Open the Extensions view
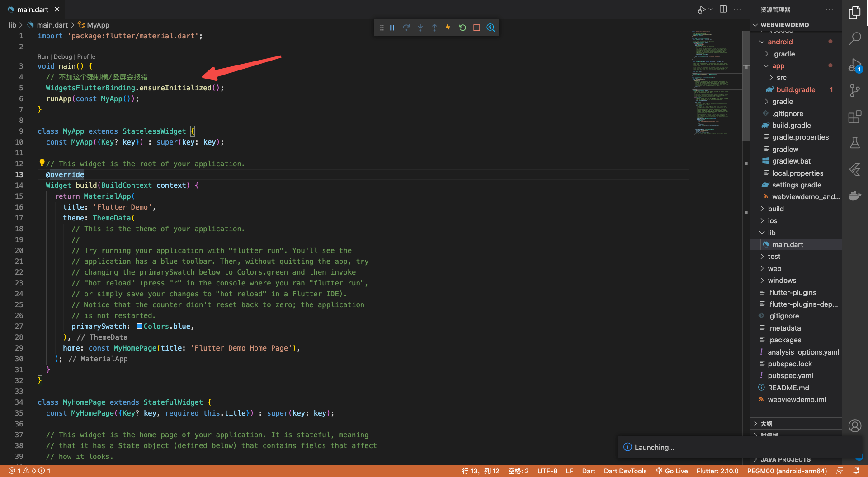 [855, 117]
